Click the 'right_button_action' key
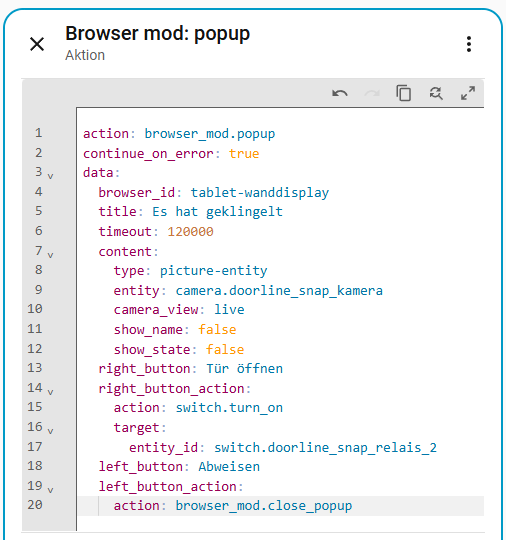The image size is (506, 540). tap(171, 389)
